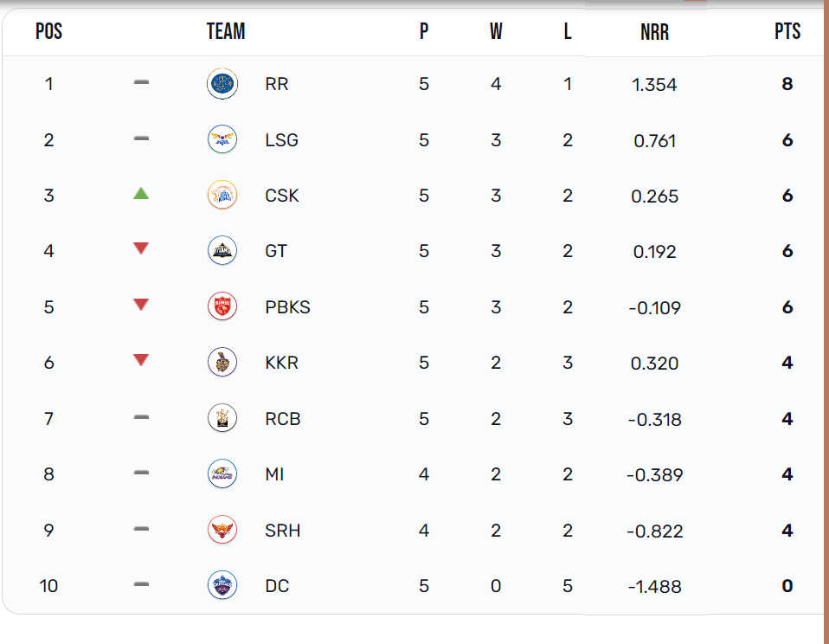Viewport: 829px width, 644px height.
Task: Click the green up arrow beside CSK
Action: [x=141, y=194]
